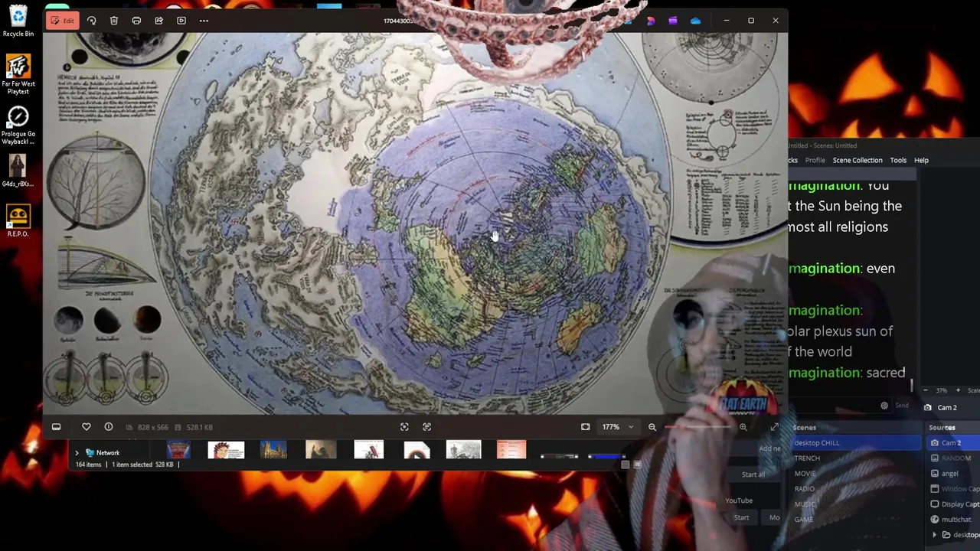Select the MOVIE scene in OBS
The image size is (980, 551).
point(855,474)
